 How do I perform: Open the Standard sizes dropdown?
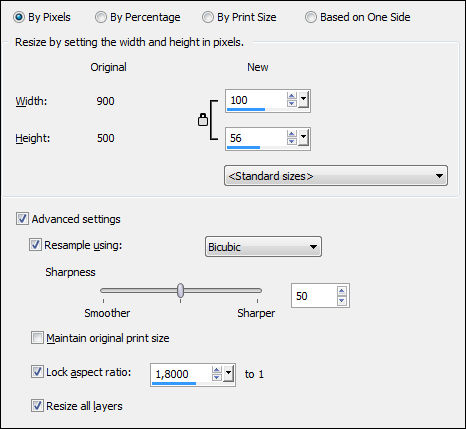[x=336, y=176]
